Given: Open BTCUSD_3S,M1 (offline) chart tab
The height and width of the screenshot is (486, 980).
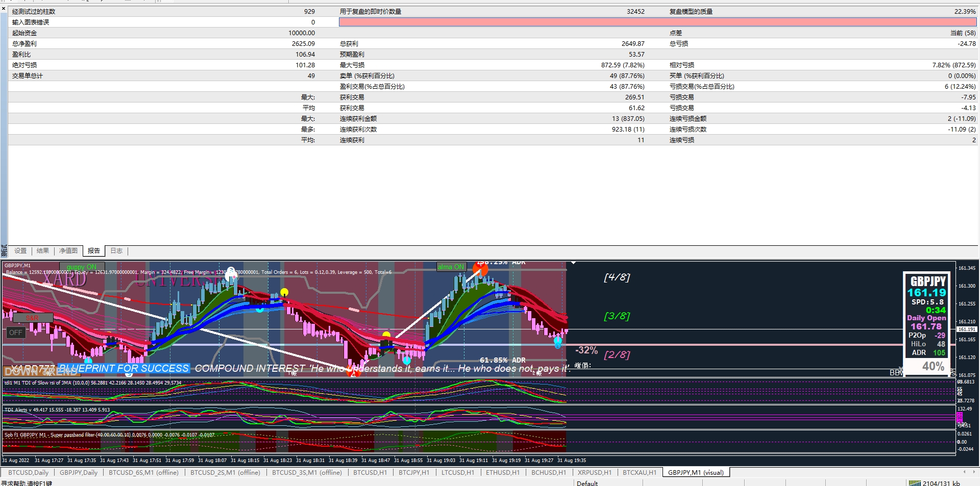Looking at the screenshot, I should click(307, 473).
